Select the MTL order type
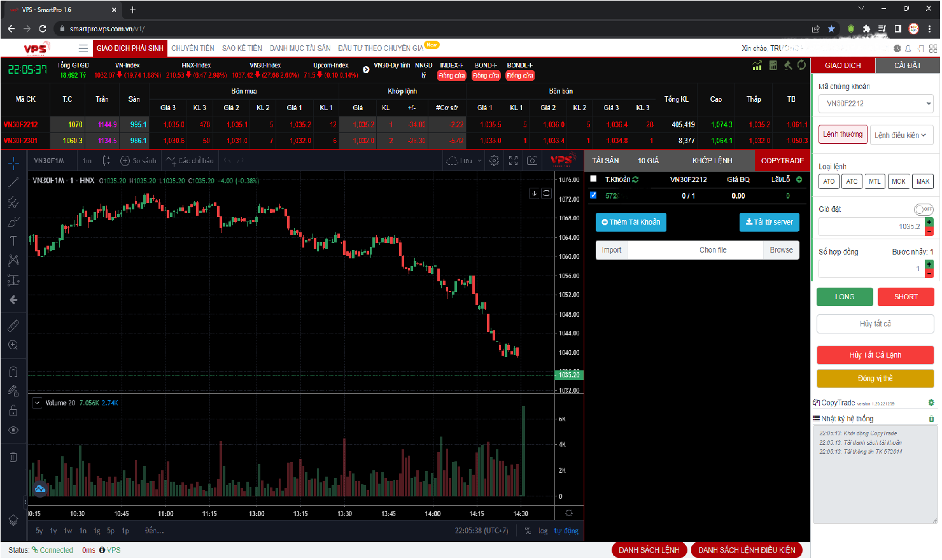The width and height of the screenshot is (942, 560). click(x=875, y=181)
